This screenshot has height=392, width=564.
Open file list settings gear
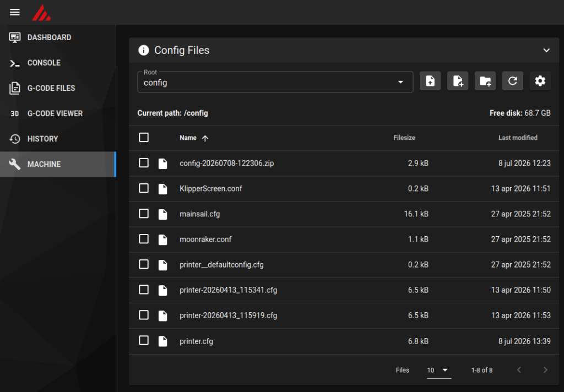point(540,81)
